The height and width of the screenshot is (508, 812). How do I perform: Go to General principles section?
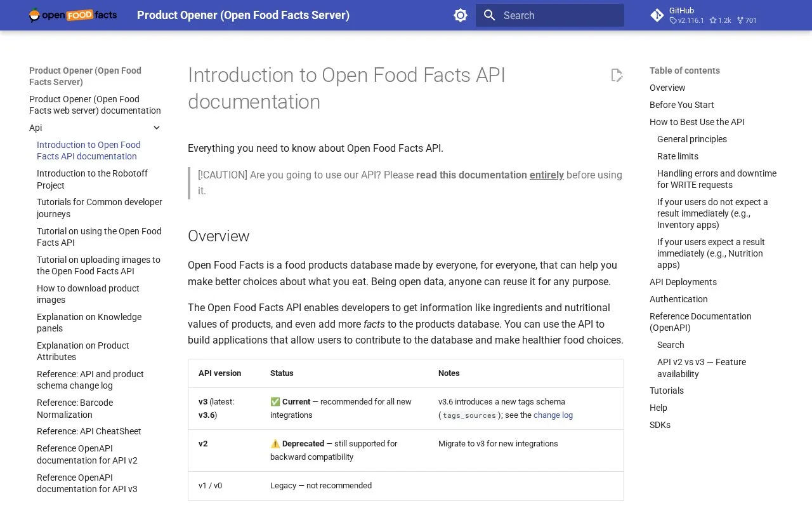click(x=692, y=139)
